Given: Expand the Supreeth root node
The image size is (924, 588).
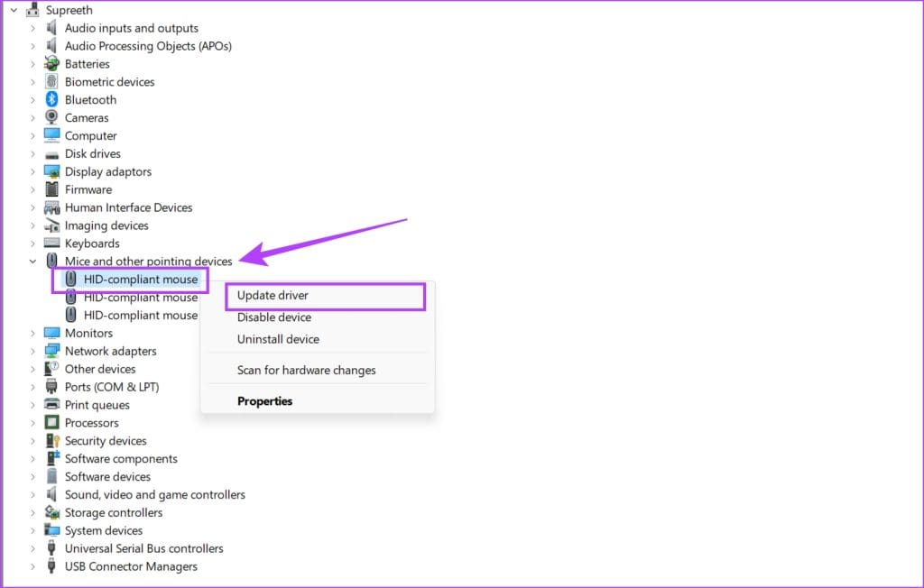Looking at the screenshot, I should pyautogui.click(x=13, y=10).
